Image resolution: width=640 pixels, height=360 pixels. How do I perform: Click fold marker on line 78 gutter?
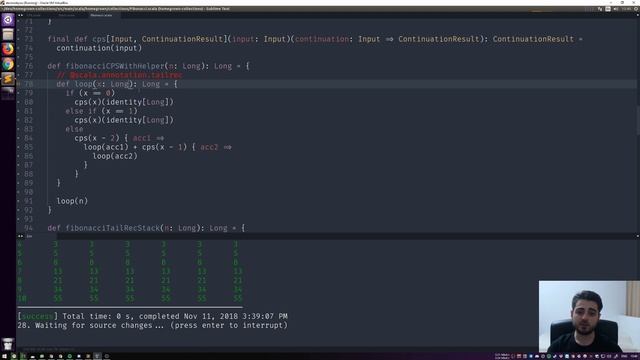pos(18,84)
